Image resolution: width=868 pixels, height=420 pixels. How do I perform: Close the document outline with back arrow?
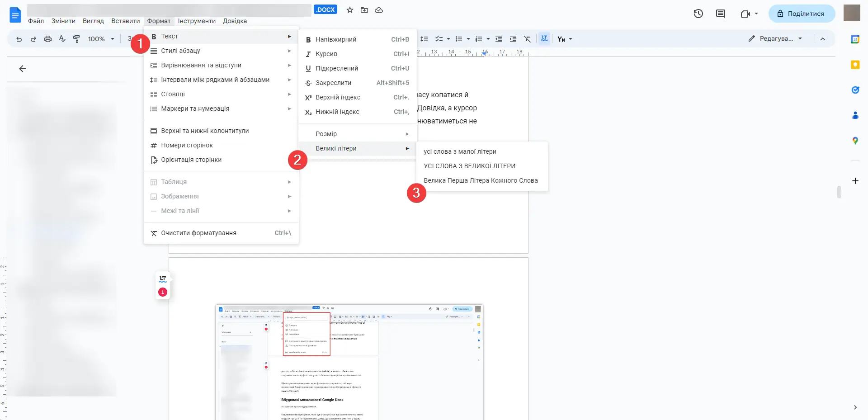coord(23,69)
